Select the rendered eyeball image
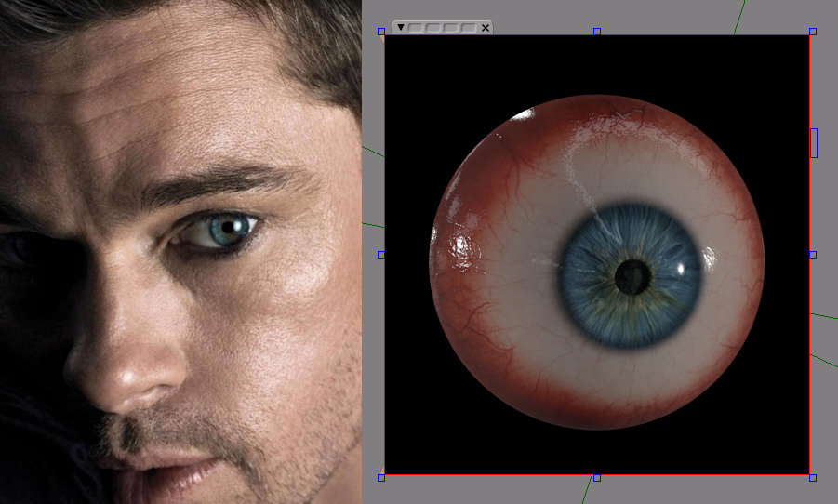This screenshot has height=504, width=838. 597,255
